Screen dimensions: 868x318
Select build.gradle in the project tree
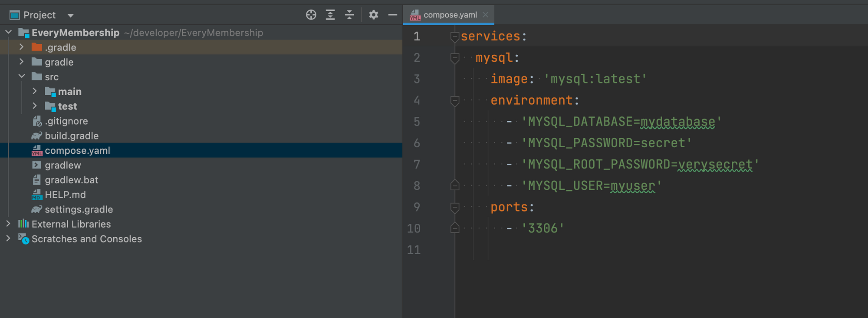pos(72,136)
